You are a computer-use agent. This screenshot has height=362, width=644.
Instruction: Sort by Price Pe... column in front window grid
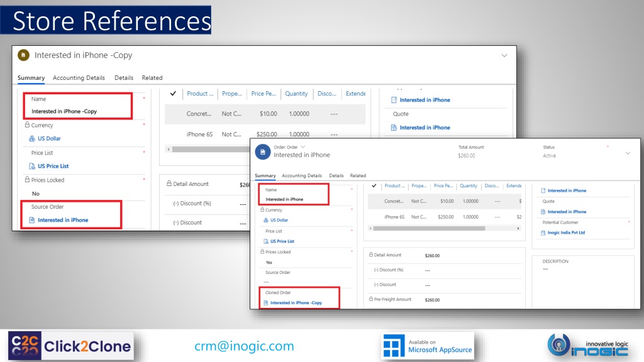(x=443, y=186)
